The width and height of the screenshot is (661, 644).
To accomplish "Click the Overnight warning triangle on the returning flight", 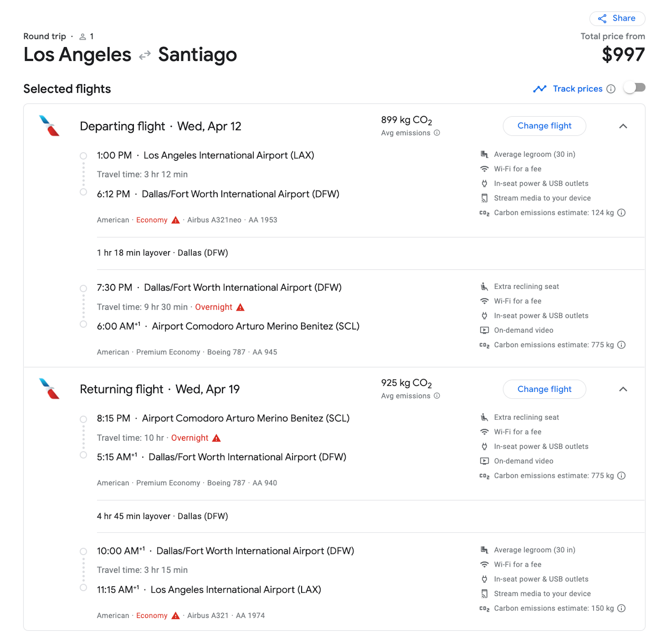I will point(216,438).
